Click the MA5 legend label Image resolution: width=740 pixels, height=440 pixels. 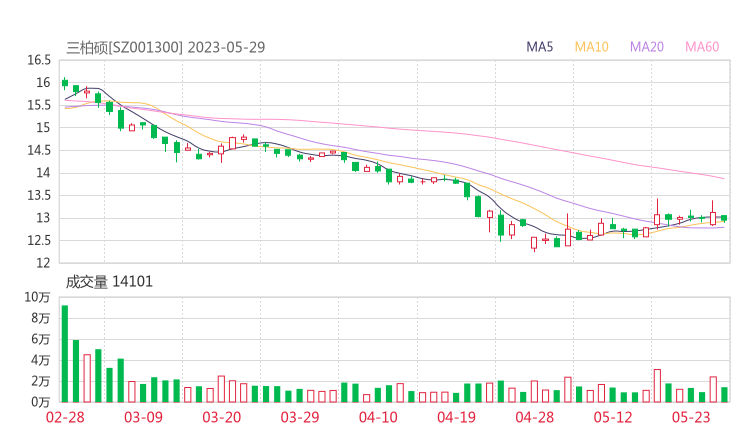(539, 47)
